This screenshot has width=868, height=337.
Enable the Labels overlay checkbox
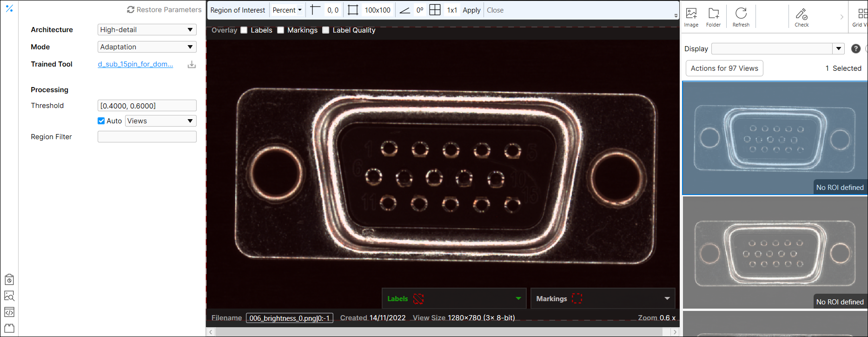(x=244, y=30)
